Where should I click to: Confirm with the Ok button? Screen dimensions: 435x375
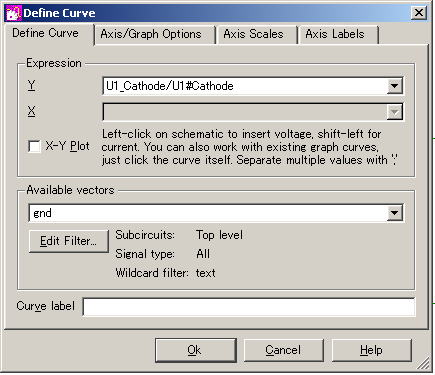tap(196, 350)
